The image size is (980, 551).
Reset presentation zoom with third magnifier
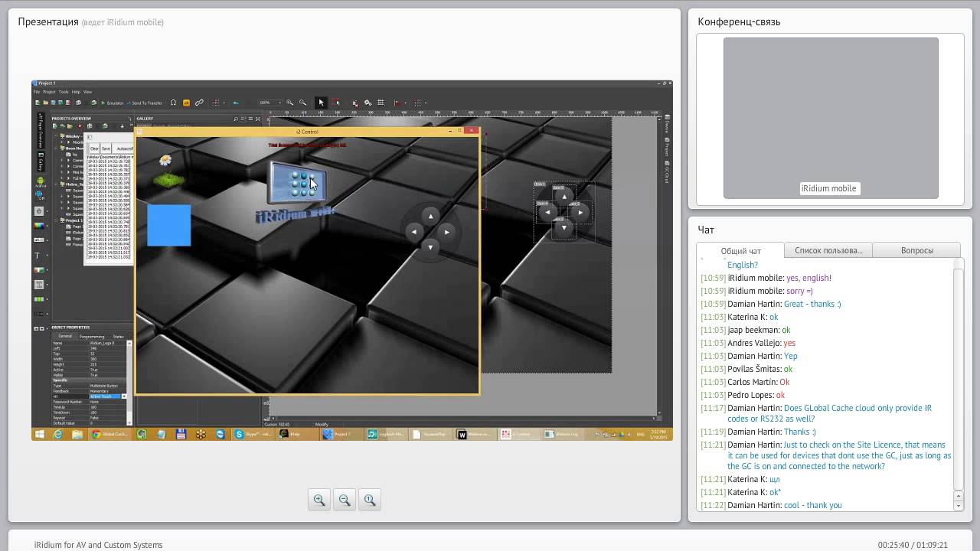coord(370,500)
